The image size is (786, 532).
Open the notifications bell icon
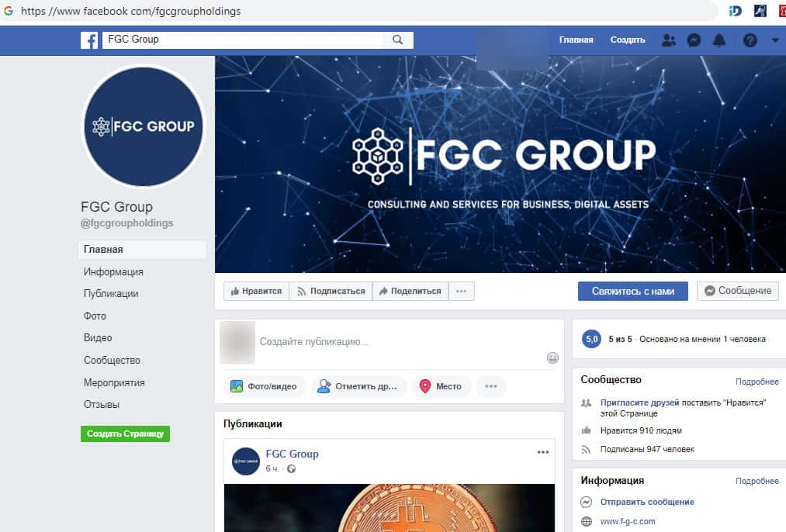[719, 40]
